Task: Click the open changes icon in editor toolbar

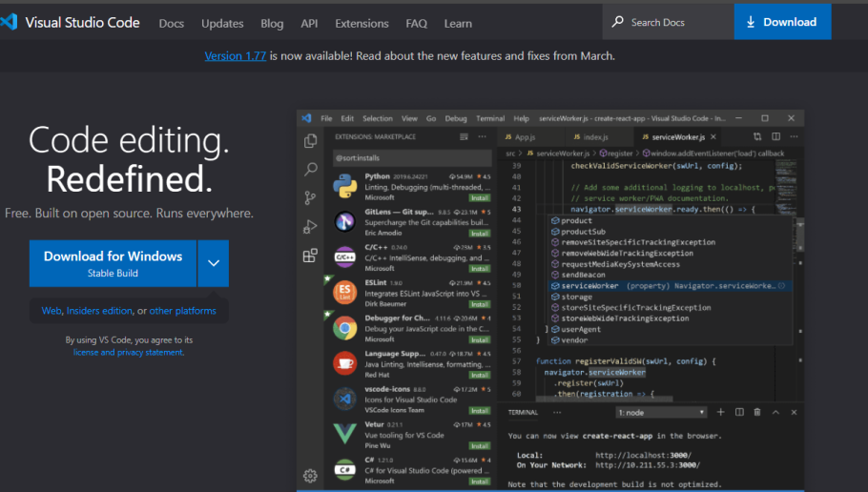Action: click(x=757, y=136)
